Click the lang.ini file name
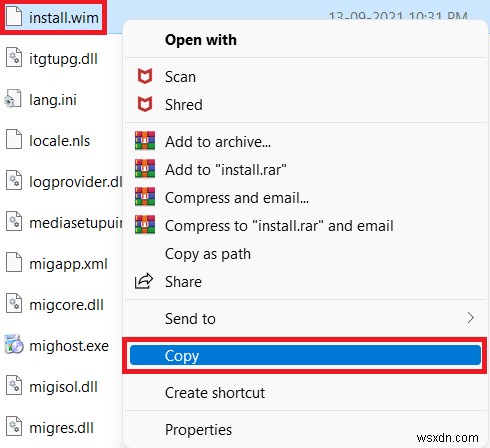490x448 pixels. (53, 100)
